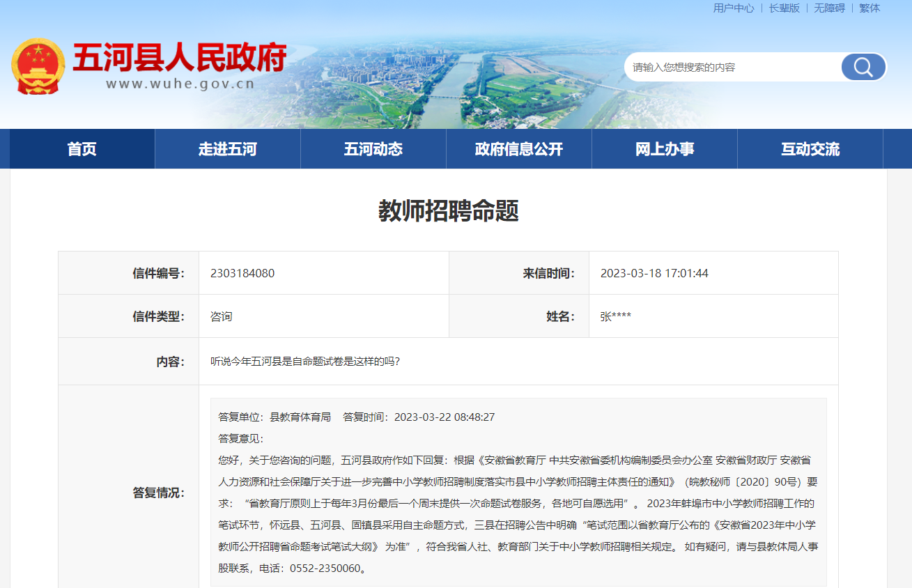Expand the 网上办事 nav menu
Screen dimensions: 912x588
[664, 149]
